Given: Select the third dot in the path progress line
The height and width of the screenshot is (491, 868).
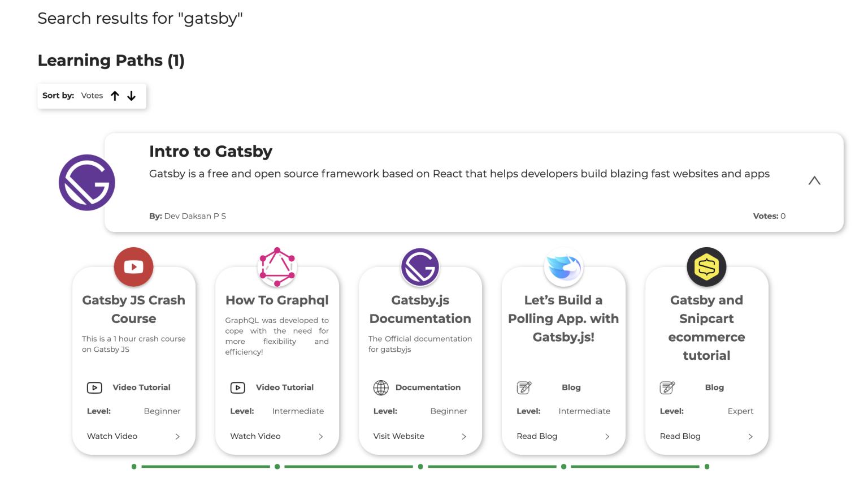Looking at the screenshot, I should tap(420, 467).
